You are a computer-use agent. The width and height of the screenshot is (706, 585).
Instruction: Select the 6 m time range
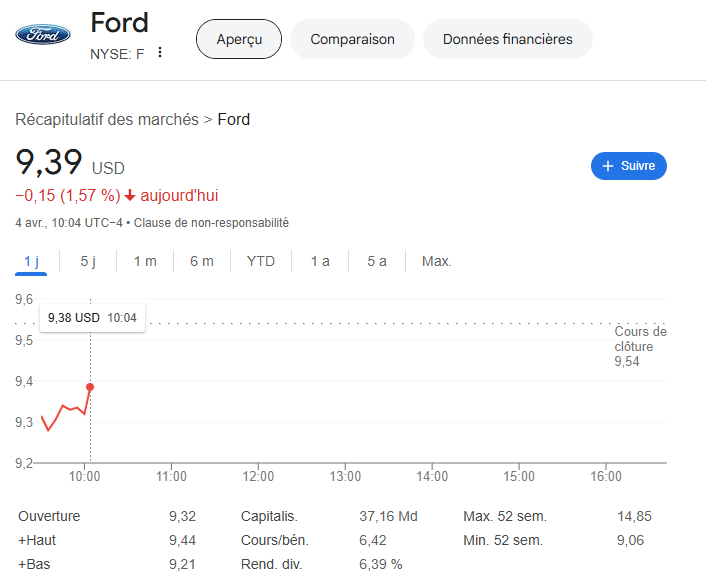pyautogui.click(x=202, y=261)
